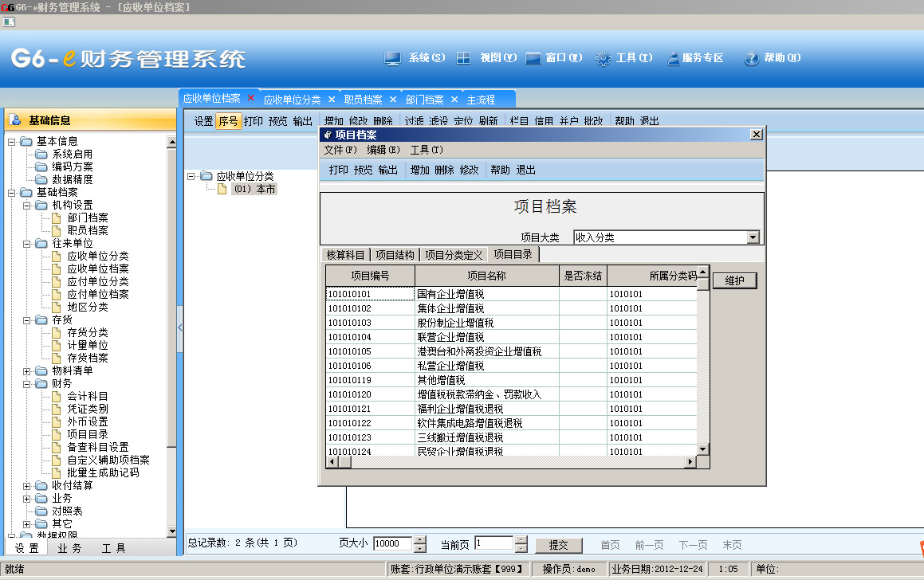Click the 维护 button
Screen dimensions: 924x580
pos(734,281)
